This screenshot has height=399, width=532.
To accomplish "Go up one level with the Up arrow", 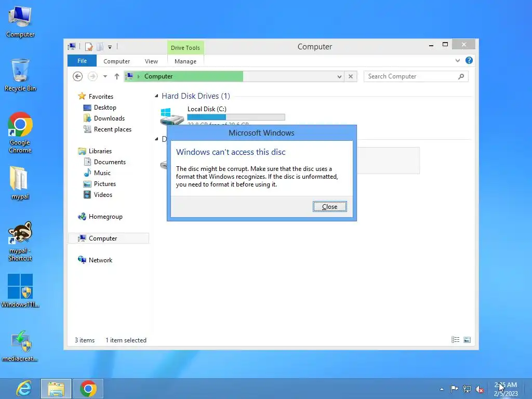I will click(117, 76).
